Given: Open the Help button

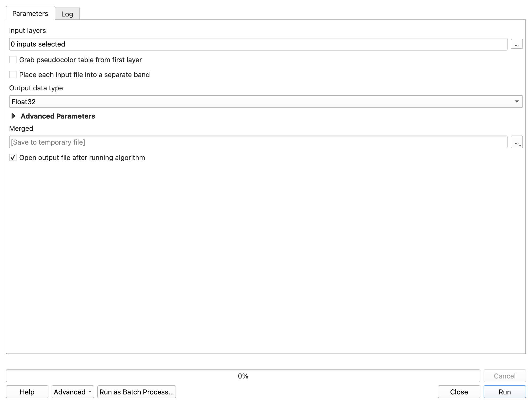Looking at the screenshot, I should pyautogui.click(x=27, y=392).
